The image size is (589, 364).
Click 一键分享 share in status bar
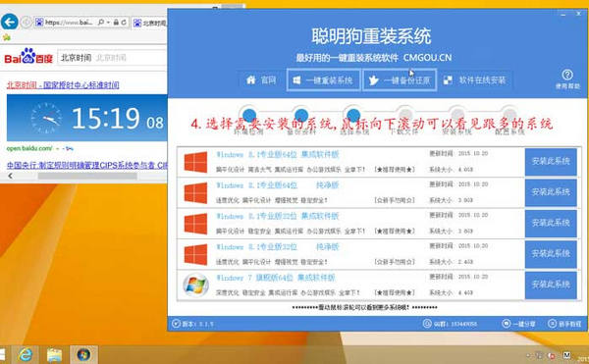coord(518,324)
